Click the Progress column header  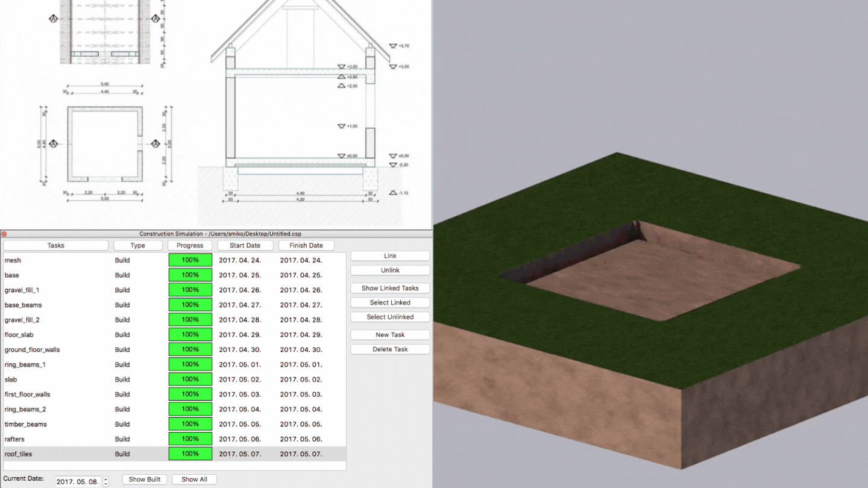[x=190, y=245]
